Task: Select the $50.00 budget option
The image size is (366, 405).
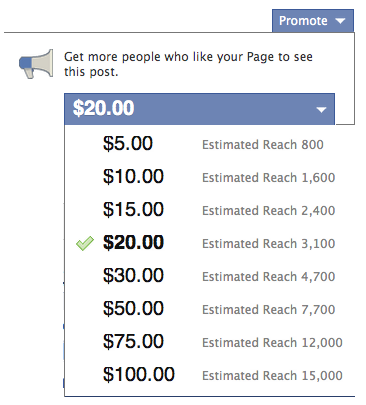Action: (x=210, y=309)
